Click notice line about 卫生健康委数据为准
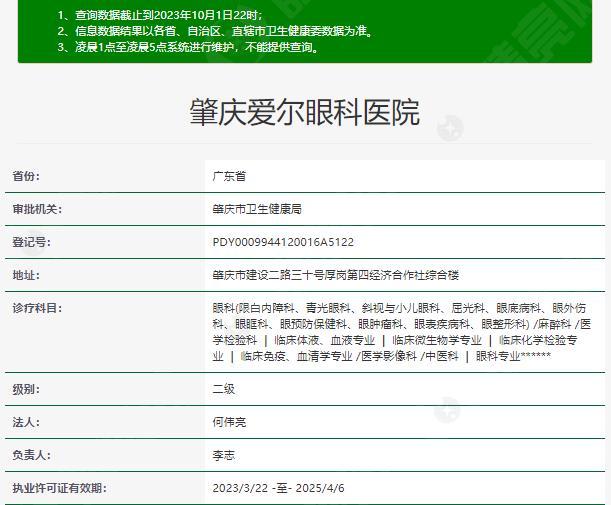611x505 pixels. coord(216,31)
